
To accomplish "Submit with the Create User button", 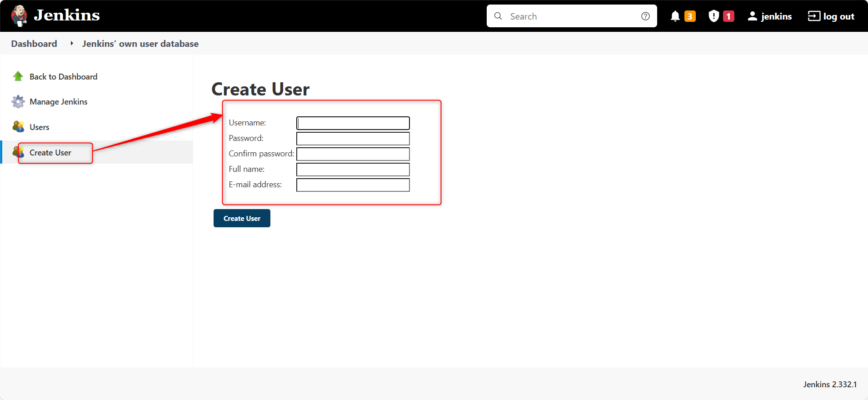I will [x=242, y=218].
